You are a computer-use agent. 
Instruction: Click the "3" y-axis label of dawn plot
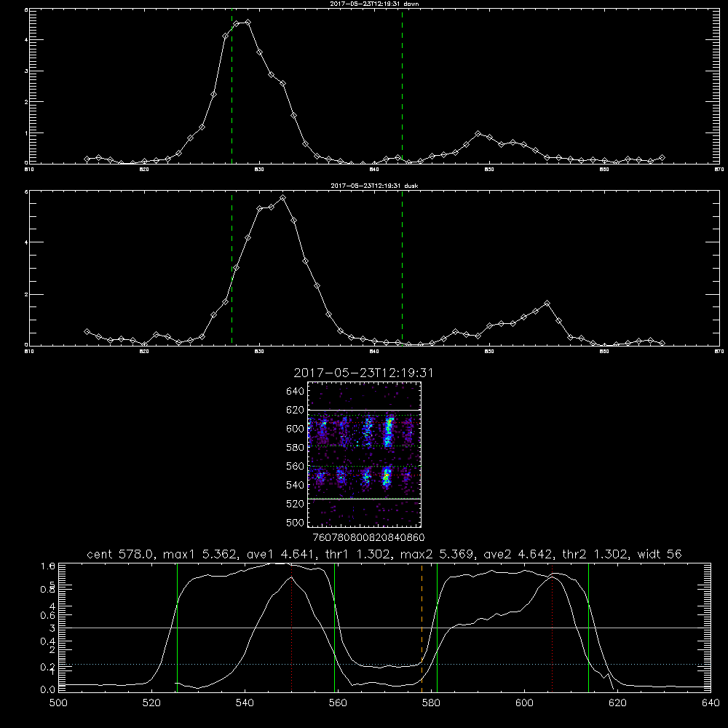(26, 71)
